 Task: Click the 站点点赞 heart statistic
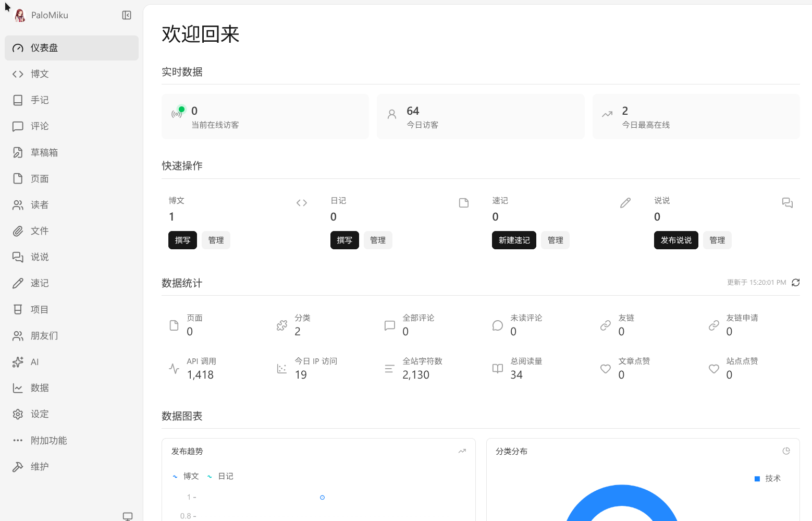coord(733,369)
